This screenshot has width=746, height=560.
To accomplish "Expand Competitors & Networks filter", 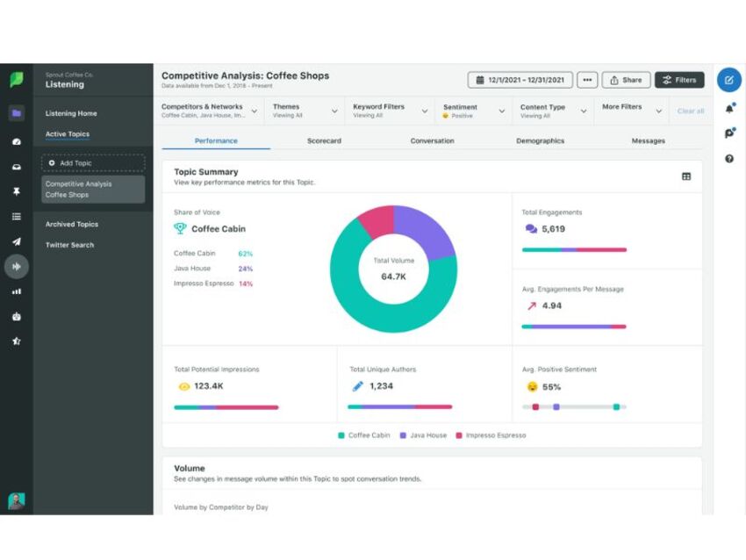I will [209, 111].
